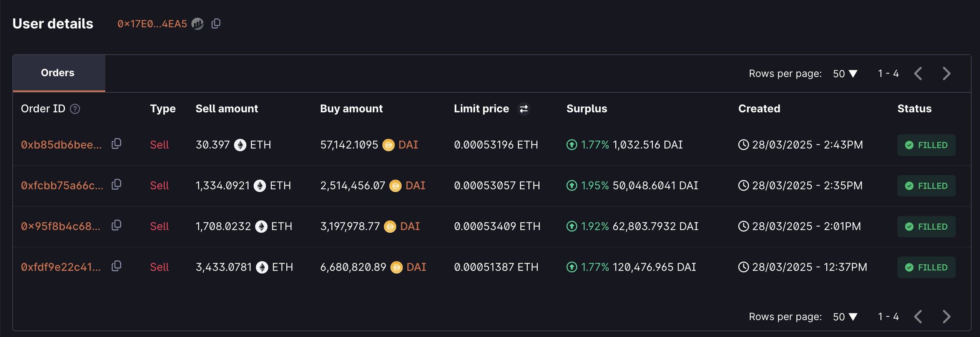
Task: Copy order ID 0xfcbb75a66c
Action: point(116,185)
